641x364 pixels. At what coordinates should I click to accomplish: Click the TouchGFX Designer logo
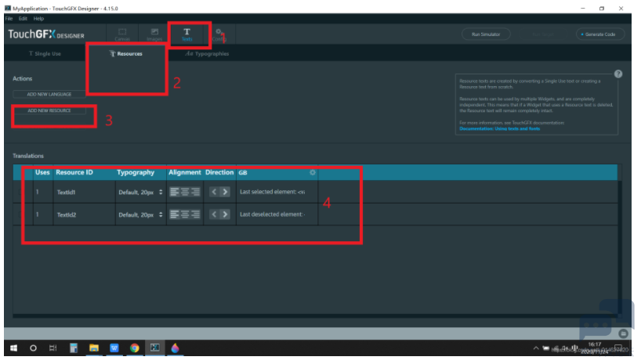46,34
